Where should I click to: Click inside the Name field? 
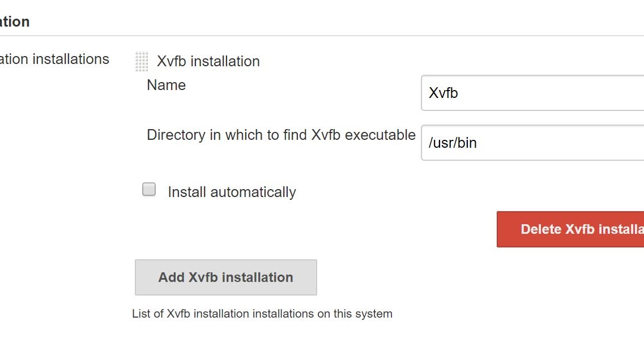tap(510, 93)
